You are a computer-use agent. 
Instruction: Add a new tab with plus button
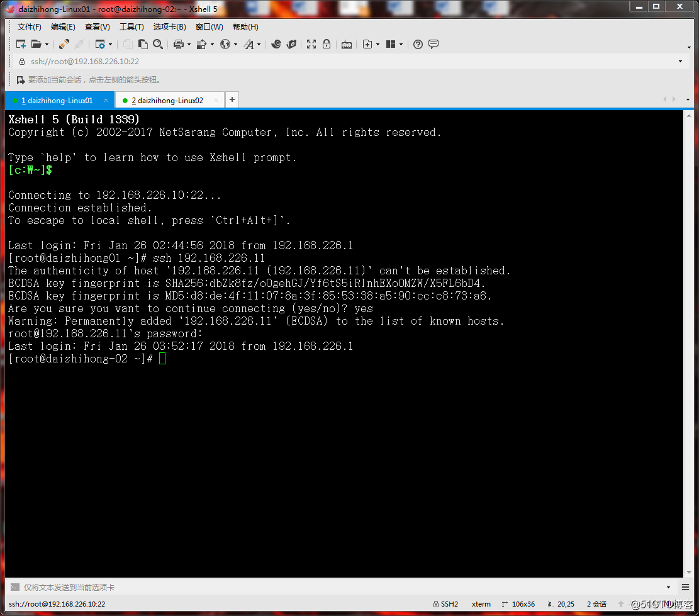tap(232, 100)
